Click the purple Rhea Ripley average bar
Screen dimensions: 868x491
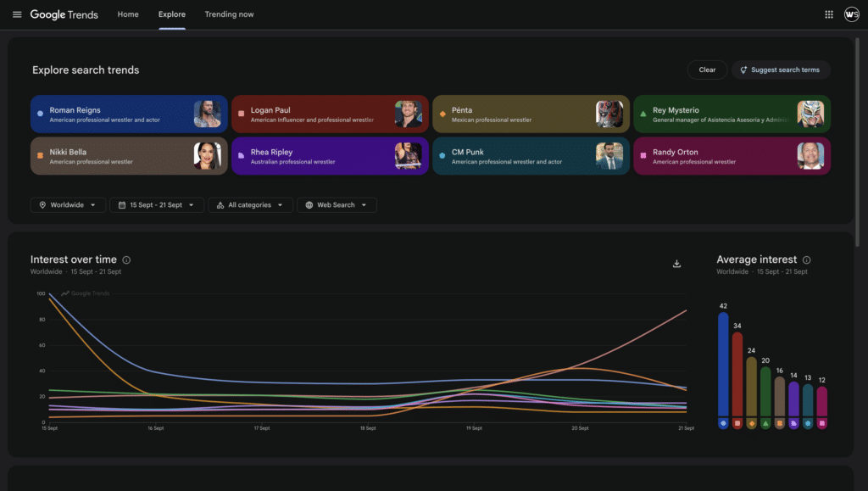point(793,399)
